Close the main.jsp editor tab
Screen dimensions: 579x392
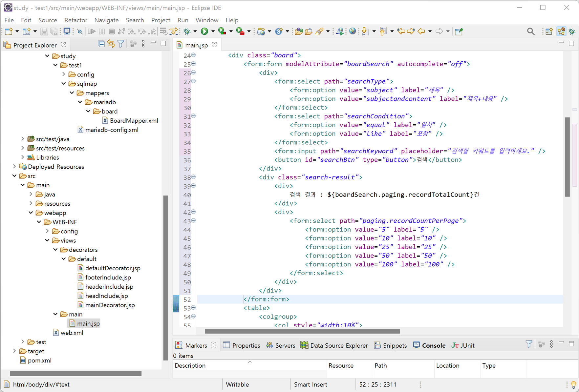[x=215, y=45]
